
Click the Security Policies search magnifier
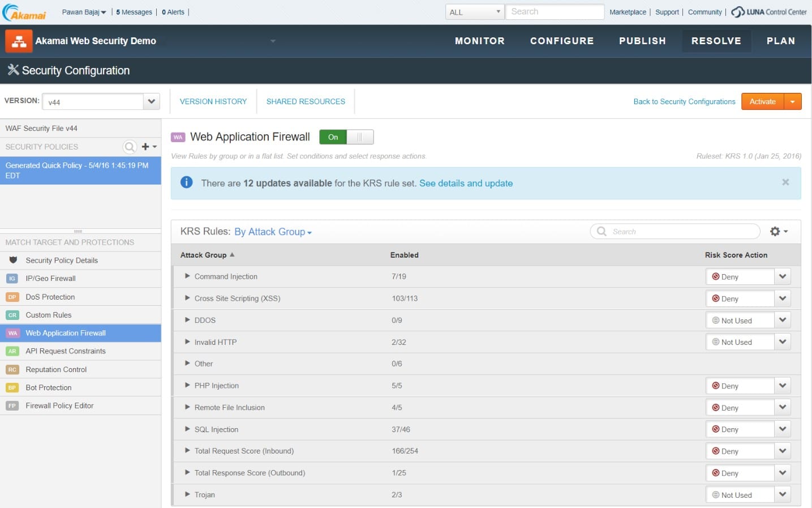tap(130, 147)
